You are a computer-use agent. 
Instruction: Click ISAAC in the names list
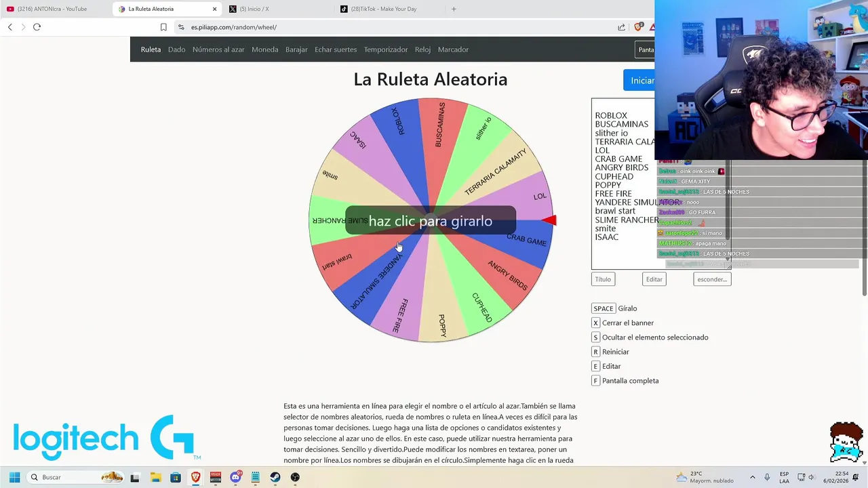pos(606,237)
